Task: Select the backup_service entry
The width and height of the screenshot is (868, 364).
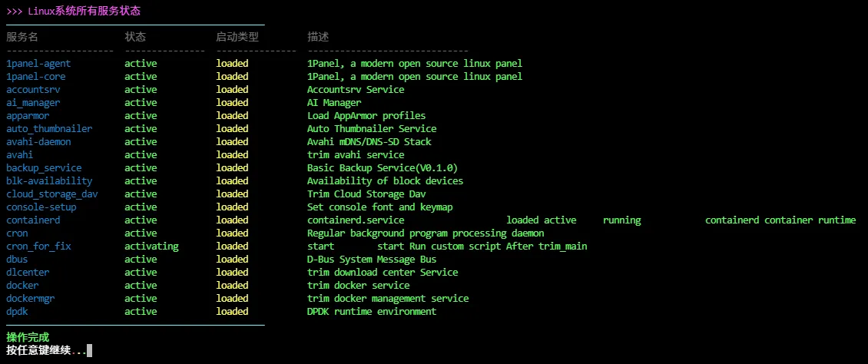Action: 44,167
